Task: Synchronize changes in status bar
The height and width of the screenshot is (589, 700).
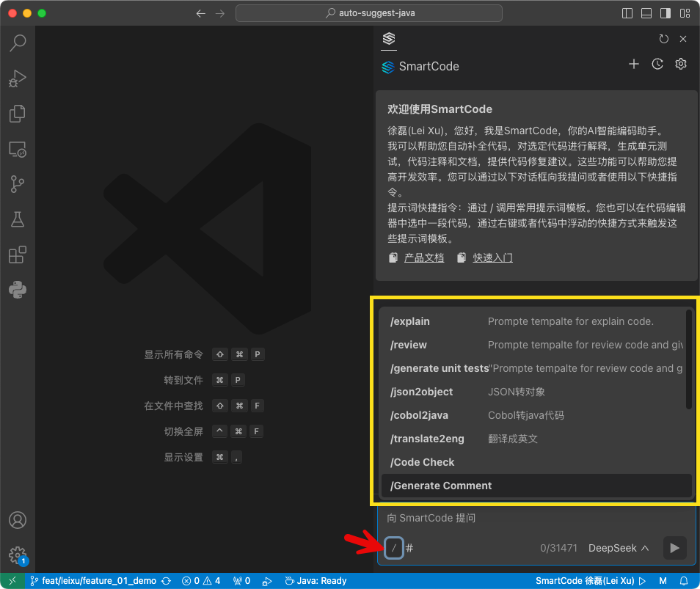Action: [x=166, y=580]
